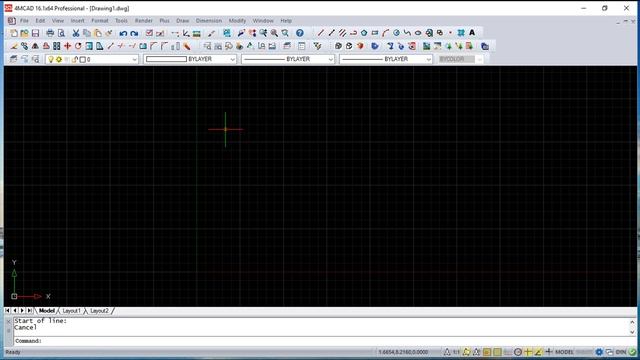Select the Ellipse draw tool
This screenshot has height=360, width=640.
[418, 33]
